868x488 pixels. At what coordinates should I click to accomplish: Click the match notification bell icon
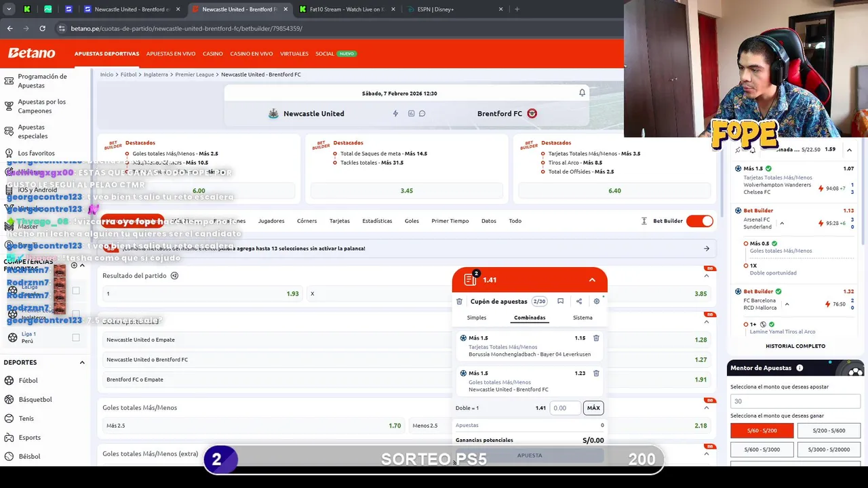click(582, 93)
